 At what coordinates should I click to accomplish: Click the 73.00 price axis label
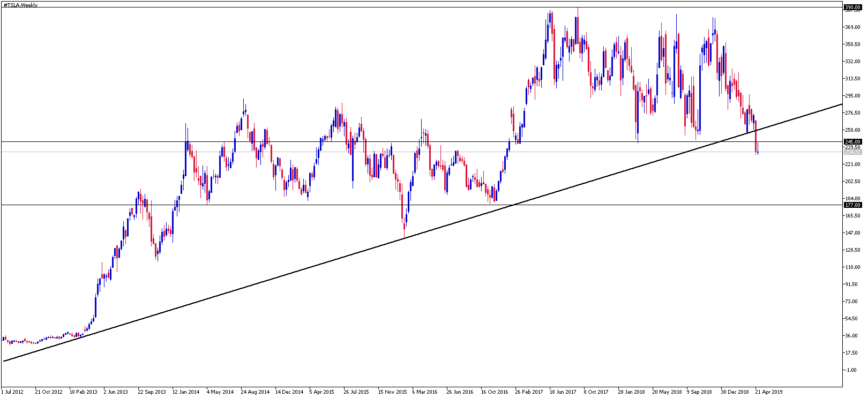[852, 302]
